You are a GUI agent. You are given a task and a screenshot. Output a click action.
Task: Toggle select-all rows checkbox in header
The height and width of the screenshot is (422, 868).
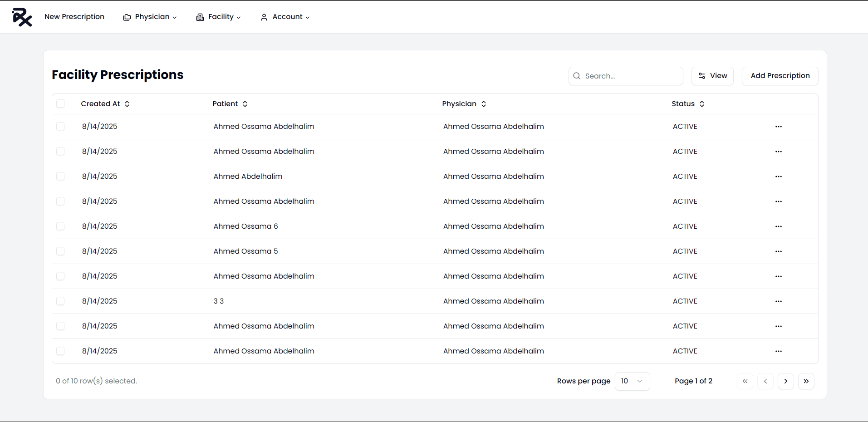coord(60,104)
